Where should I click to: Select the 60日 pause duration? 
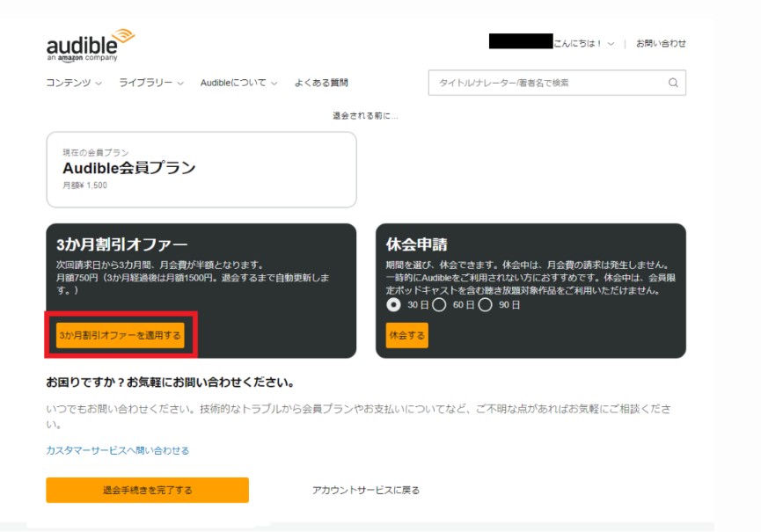pyautogui.click(x=439, y=305)
